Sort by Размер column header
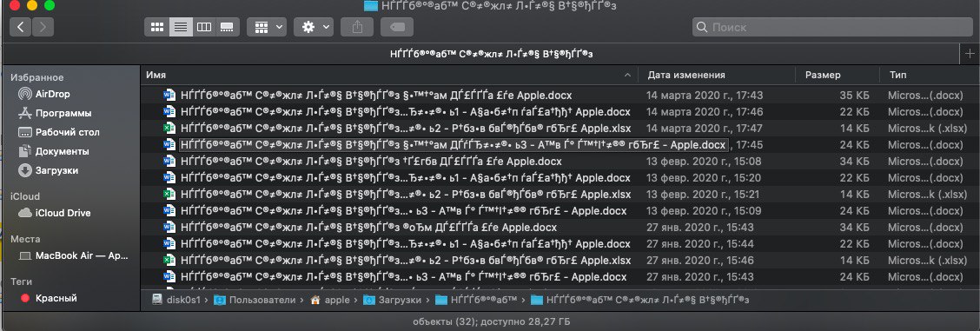Screen dimensions: 980x331 [823, 75]
